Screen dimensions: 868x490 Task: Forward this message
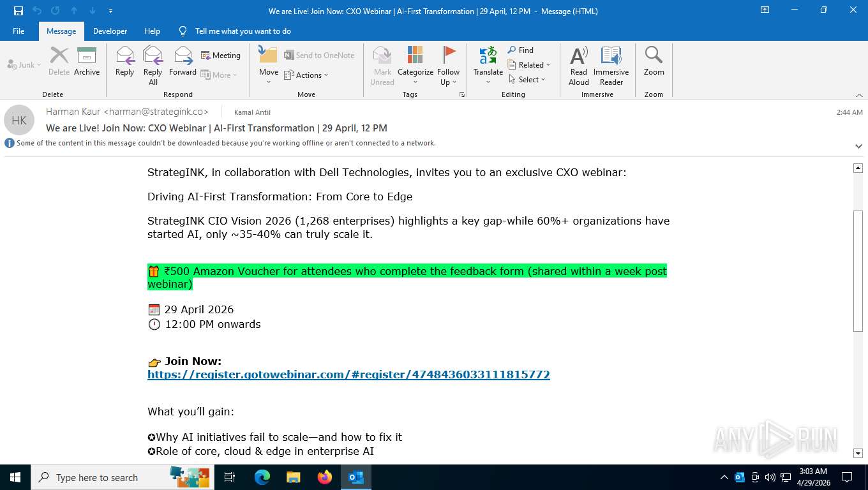coord(183,61)
